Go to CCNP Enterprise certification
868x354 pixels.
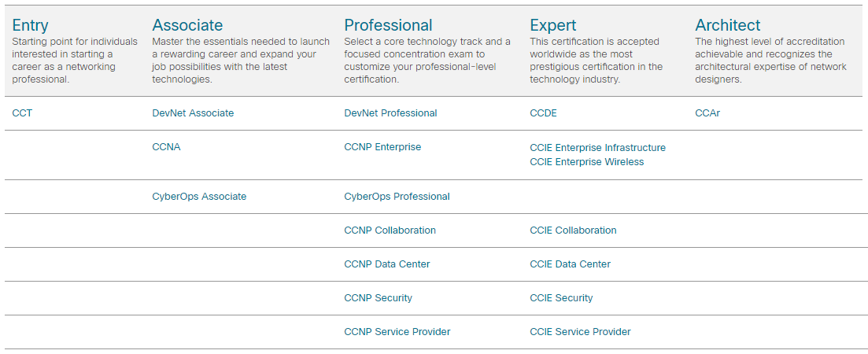click(382, 147)
